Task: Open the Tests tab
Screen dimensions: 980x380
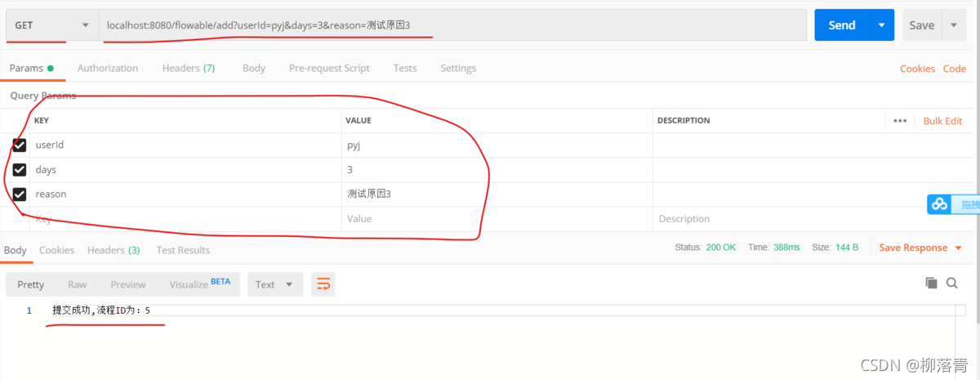Action: click(404, 68)
